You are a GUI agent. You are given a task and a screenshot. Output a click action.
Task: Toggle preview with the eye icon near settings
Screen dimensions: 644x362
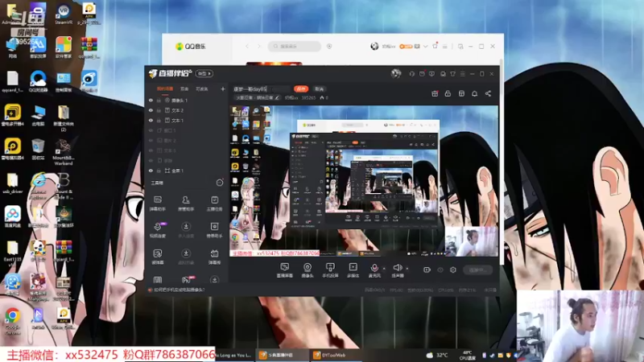pyautogui.click(x=440, y=269)
